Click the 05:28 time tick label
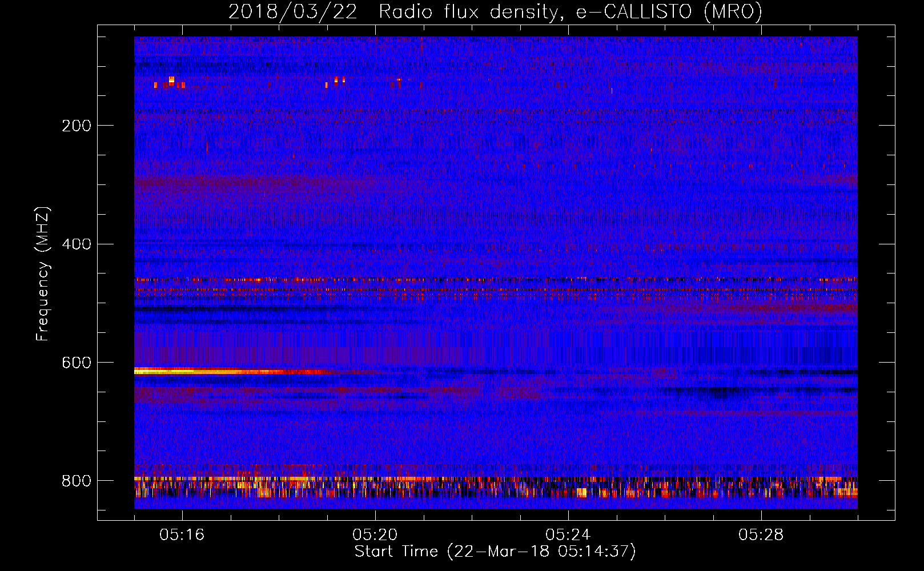924x571 pixels. (x=761, y=535)
